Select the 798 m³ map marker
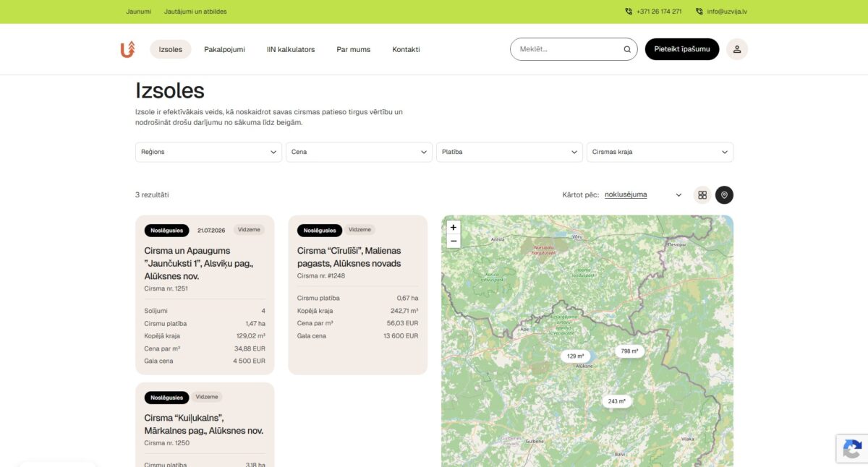868x467 pixels. pyautogui.click(x=629, y=351)
